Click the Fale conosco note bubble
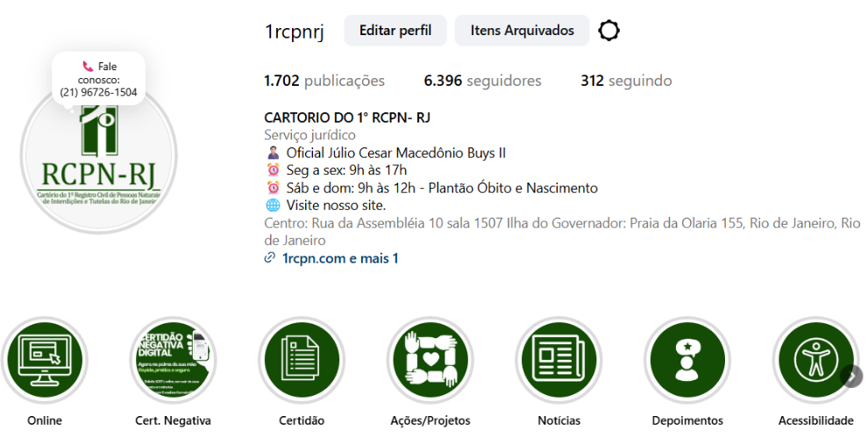 pos(98,79)
